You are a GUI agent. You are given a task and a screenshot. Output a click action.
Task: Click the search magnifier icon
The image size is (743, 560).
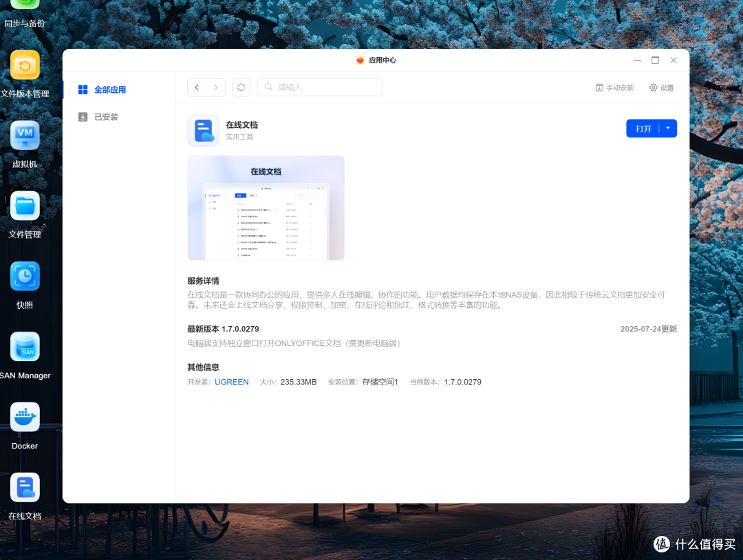(x=269, y=87)
